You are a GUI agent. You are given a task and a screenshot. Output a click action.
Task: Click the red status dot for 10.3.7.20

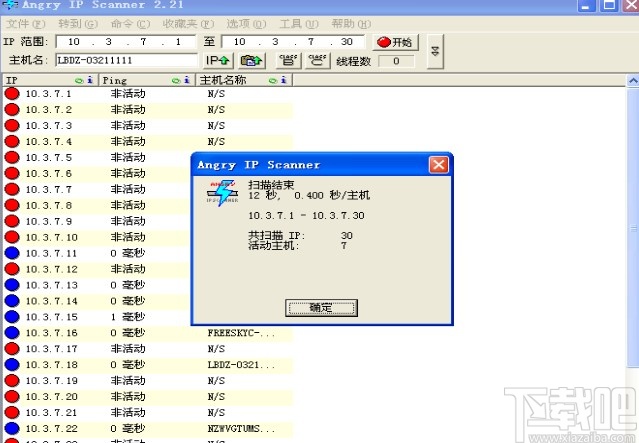(12, 397)
